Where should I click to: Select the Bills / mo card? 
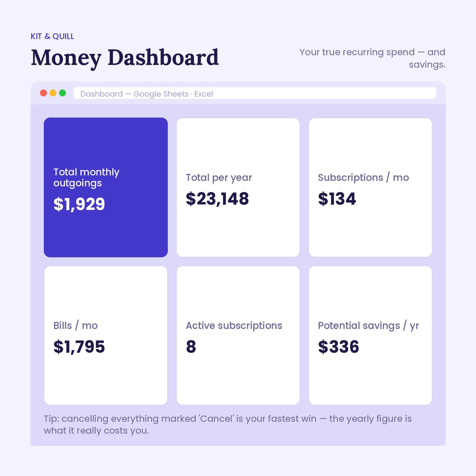click(x=106, y=335)
